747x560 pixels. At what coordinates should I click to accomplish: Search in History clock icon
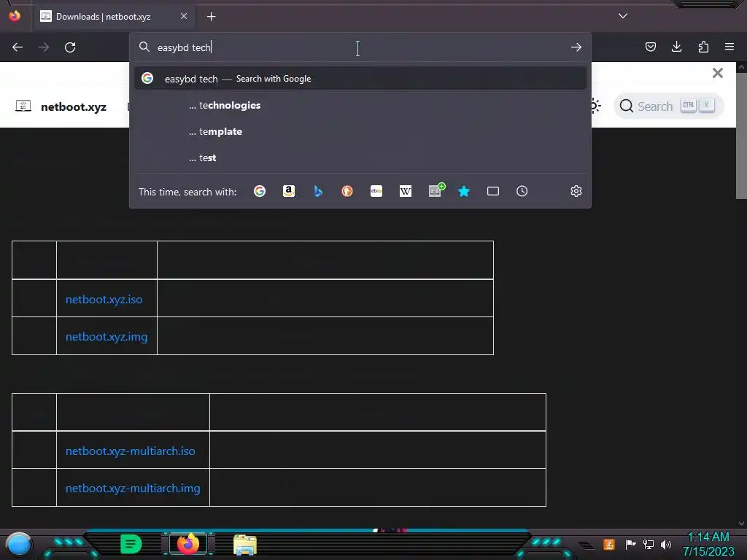tap(522, 192)
